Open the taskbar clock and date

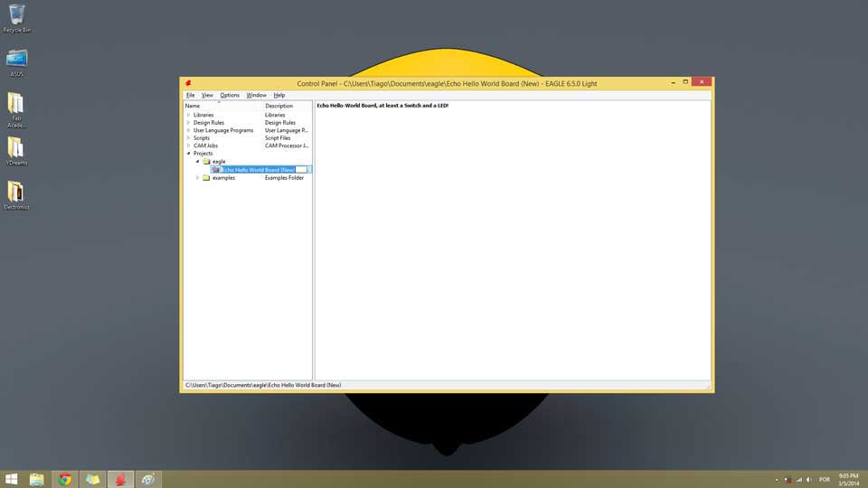848,479
